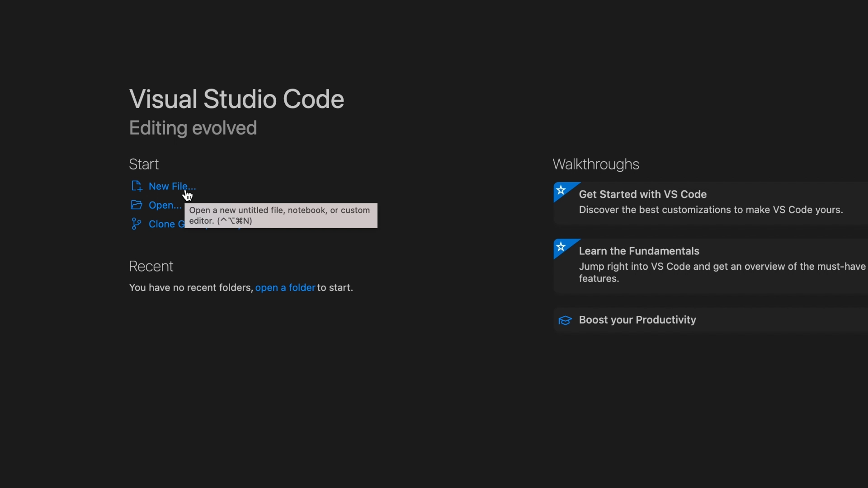This screenshot has width=868, height=488.
Task: Click the 'Editing evolved' subtitle
Action: tap(193, 128)
